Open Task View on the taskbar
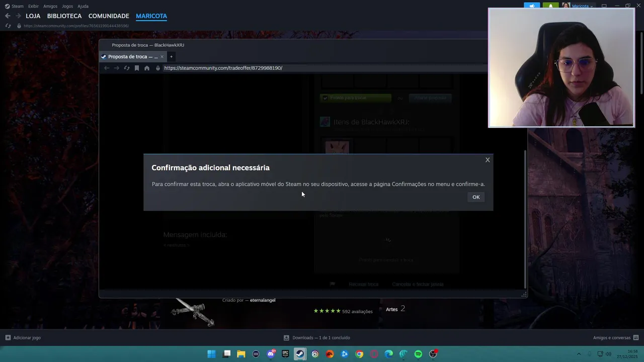The image size is (644, 362). (x=227, y=354)
